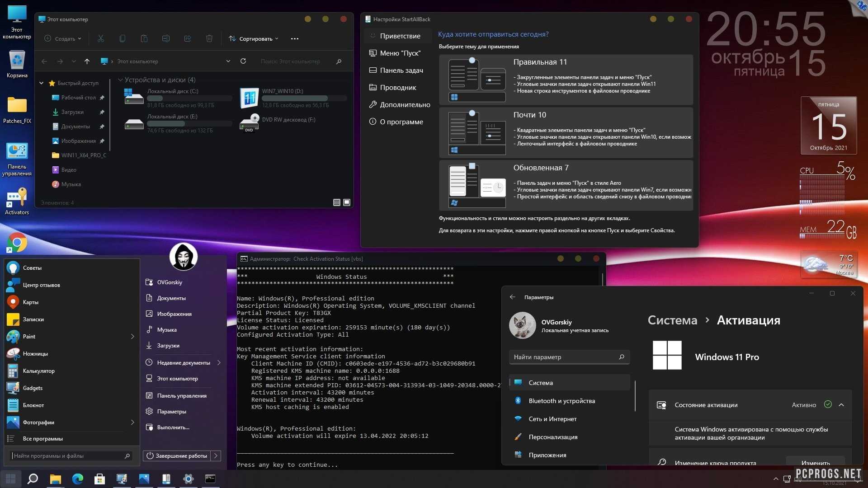Choose the Remastered 7 theme
Viewport: 868px width, 488px height.
pos(566,185)
